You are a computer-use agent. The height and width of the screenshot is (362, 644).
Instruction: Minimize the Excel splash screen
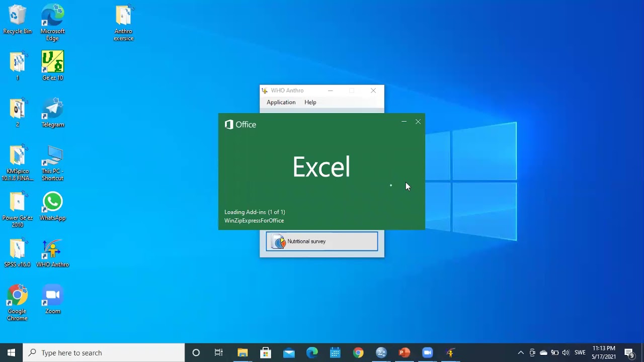(x=404, y=122)
